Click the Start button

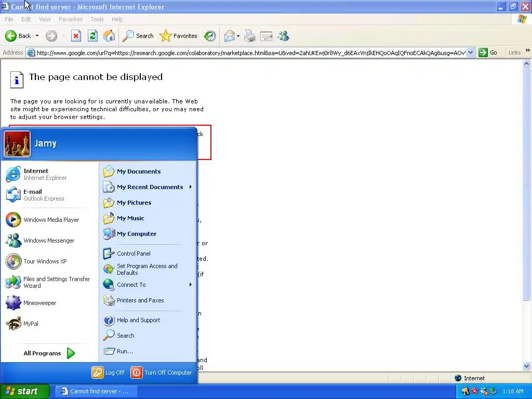coord(24,391)
